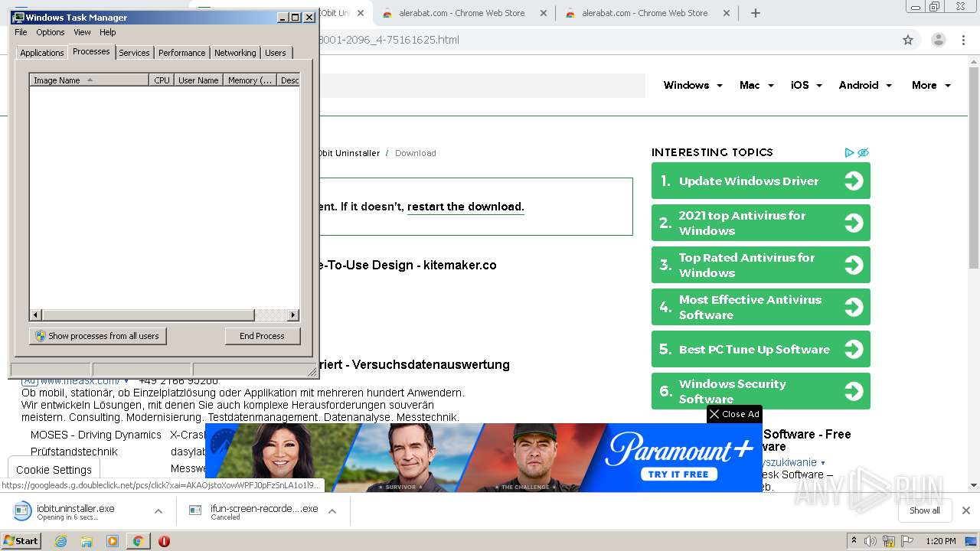Screen dimensions: 980x551
Task: Expand options for ifun-screen-recorder download
Action: [x=333, y=511]
